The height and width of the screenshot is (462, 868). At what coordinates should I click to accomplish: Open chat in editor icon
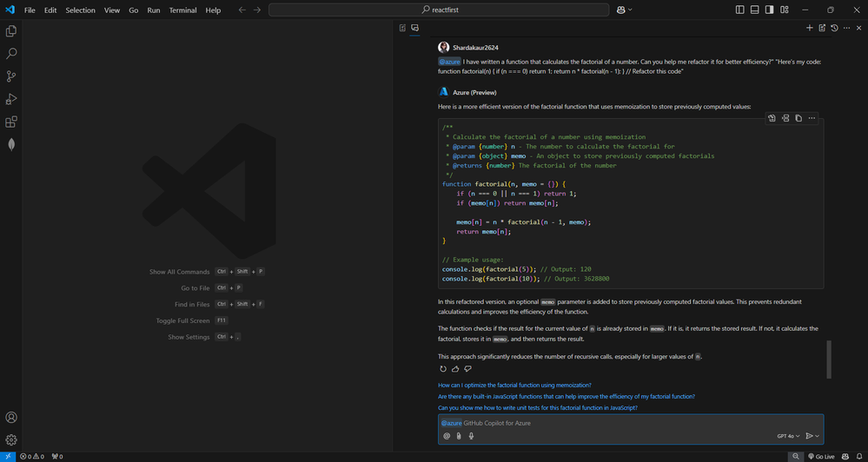click(x=822, y=28)
